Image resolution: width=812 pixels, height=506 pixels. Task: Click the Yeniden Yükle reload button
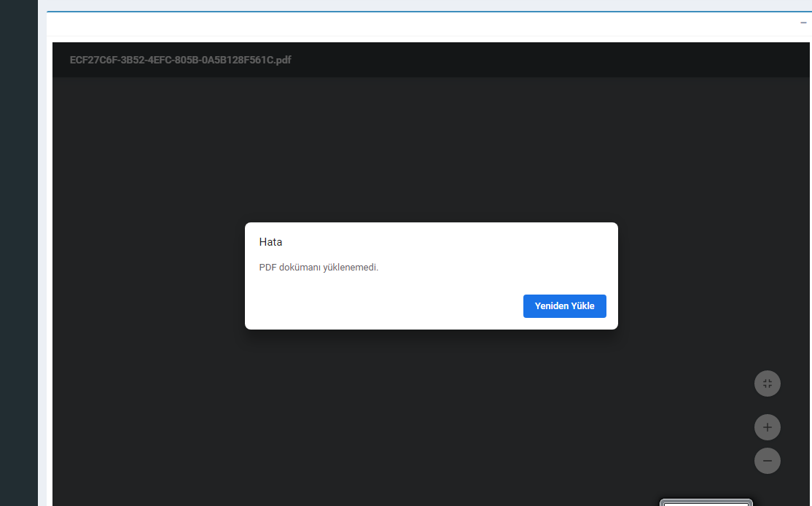(x=564, y=306)
